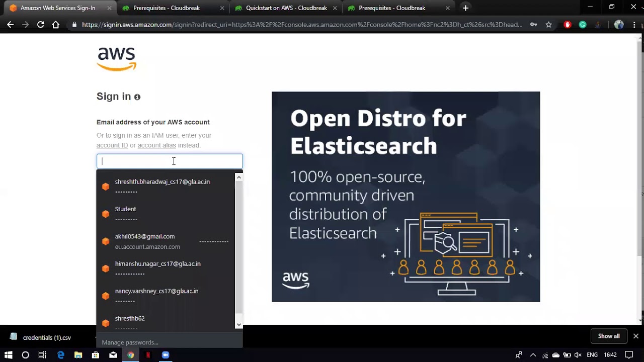The image size is (644, 362).
Task: Reload the AWS sign-in page
Action: coord(41,24)
